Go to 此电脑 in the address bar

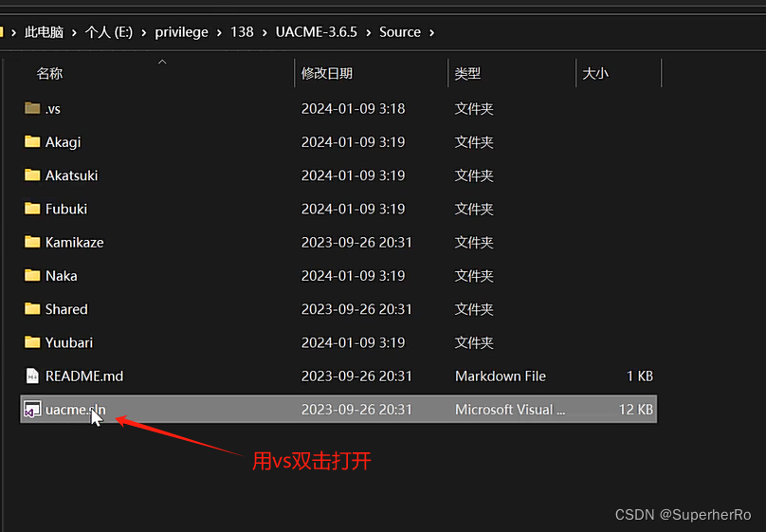tap(44, 32)
